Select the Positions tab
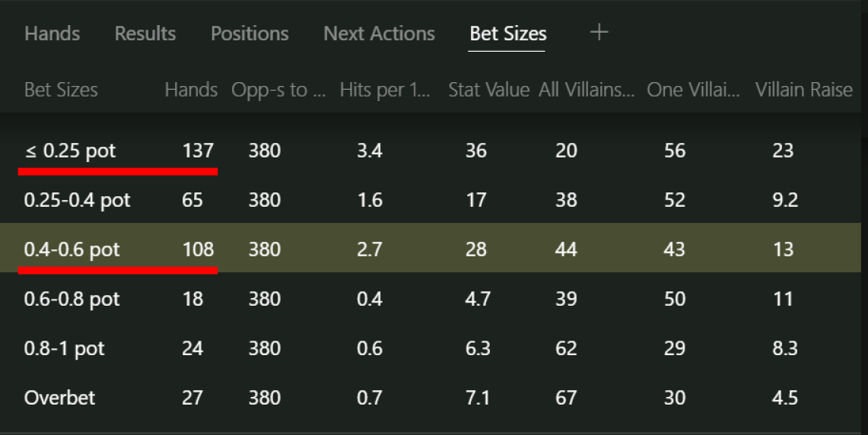This screenshot has width=868, height=435. (250, 33)
